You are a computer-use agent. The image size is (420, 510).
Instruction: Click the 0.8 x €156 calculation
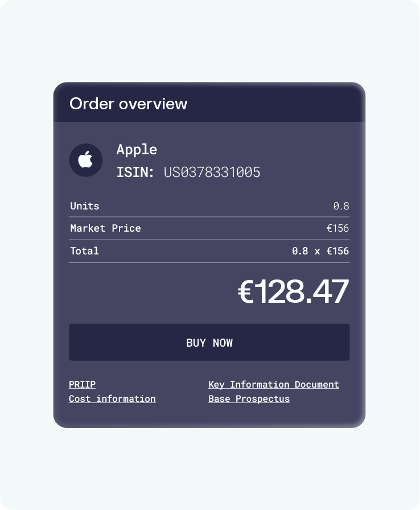pos(320,251)
